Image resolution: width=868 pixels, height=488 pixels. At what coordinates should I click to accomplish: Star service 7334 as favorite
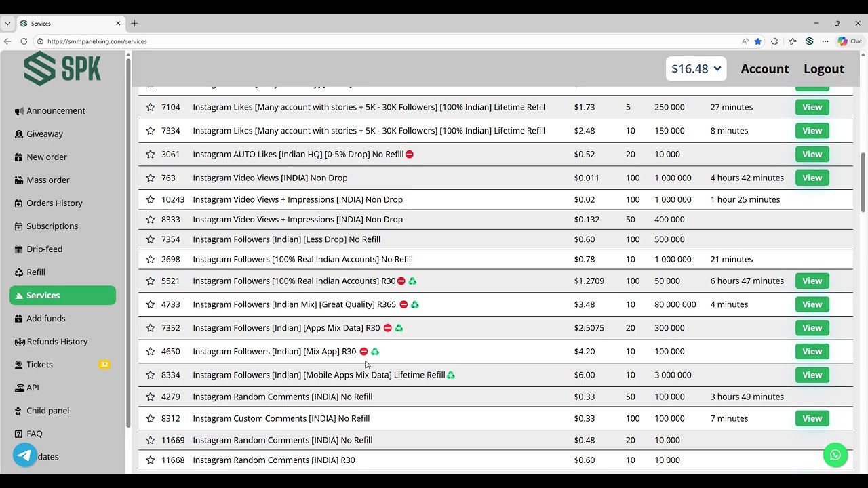point(151,131)
